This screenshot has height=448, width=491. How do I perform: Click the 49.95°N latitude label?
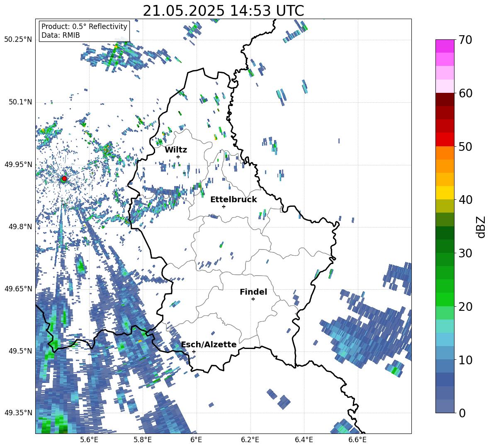click(18, 164)
